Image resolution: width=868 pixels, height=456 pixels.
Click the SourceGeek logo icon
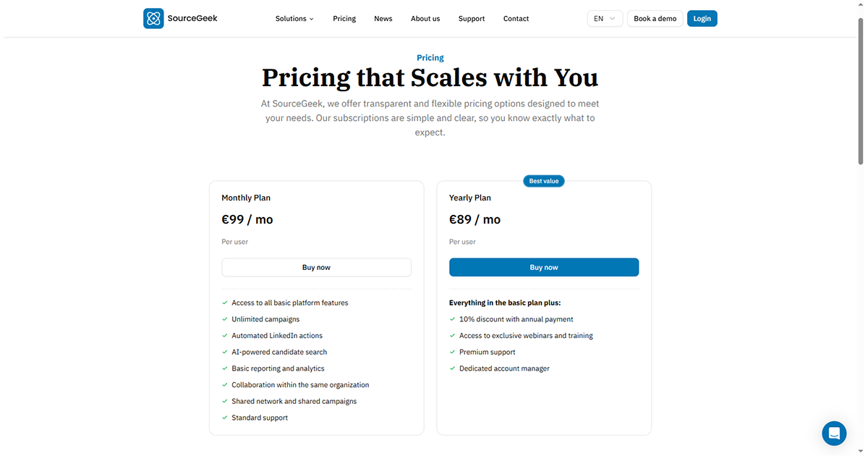153,18
